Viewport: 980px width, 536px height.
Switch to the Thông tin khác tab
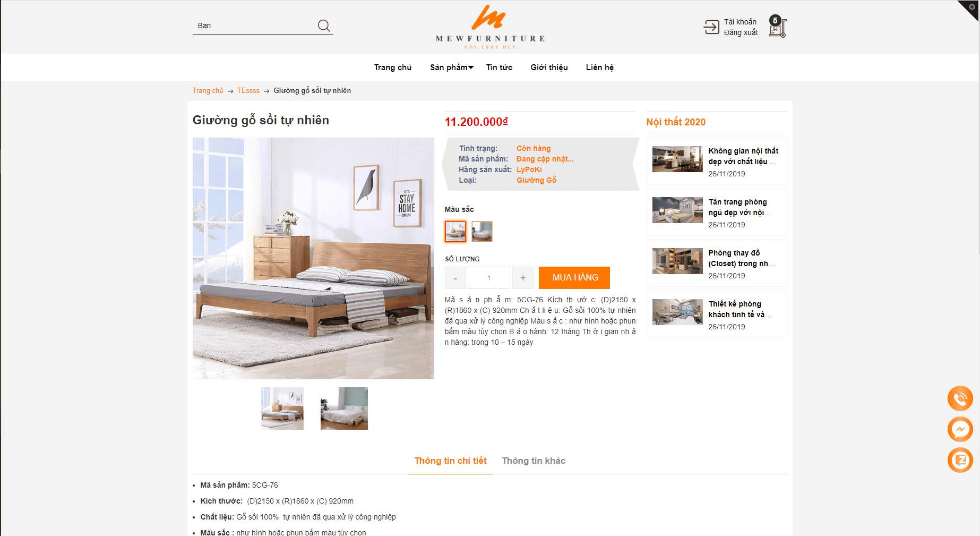point(534,461)
